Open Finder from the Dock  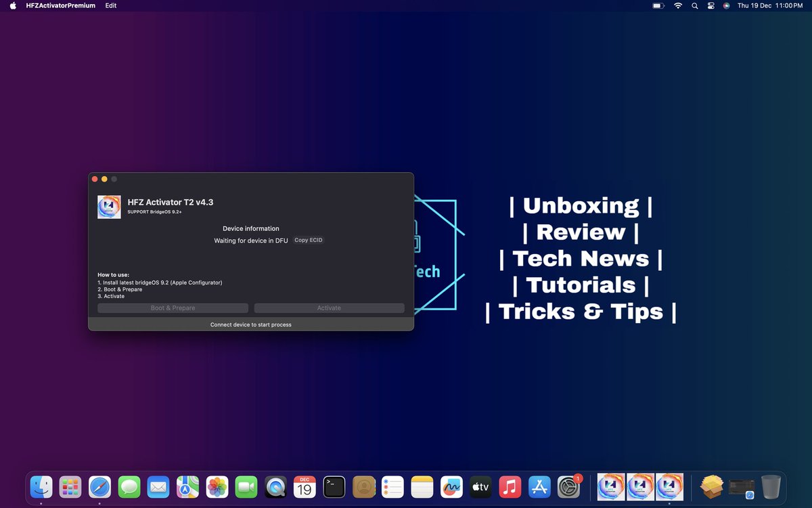pyautogui.click(x=41, y=486)
